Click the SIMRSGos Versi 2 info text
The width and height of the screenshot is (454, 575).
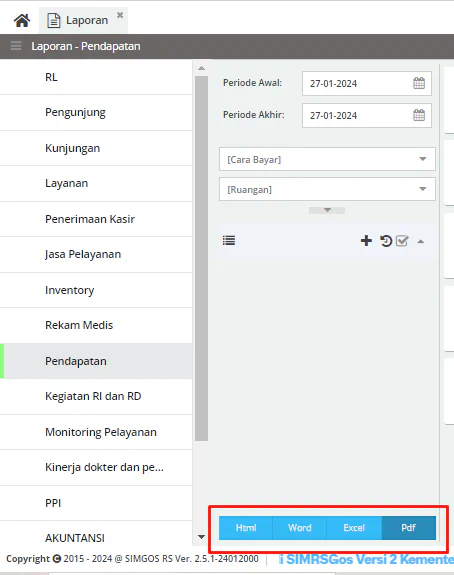pos(366,559)
